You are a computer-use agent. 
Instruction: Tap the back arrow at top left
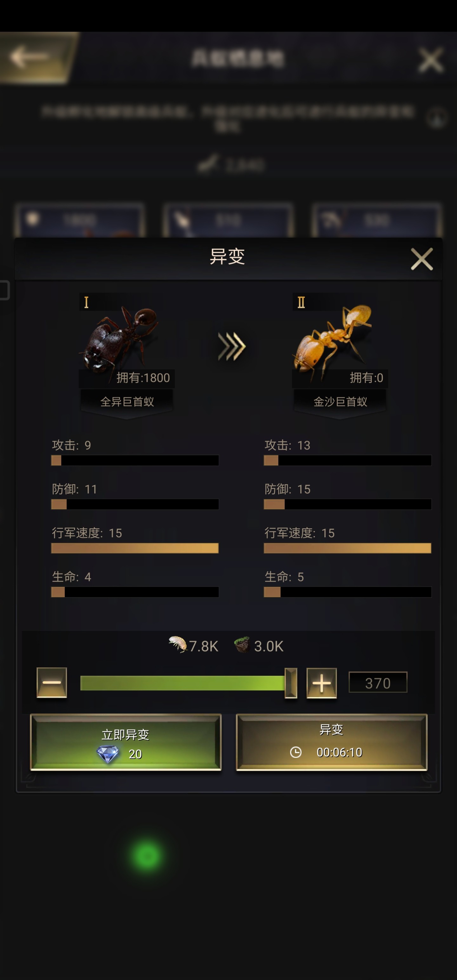pyautogui.click(x=30, y=57)
